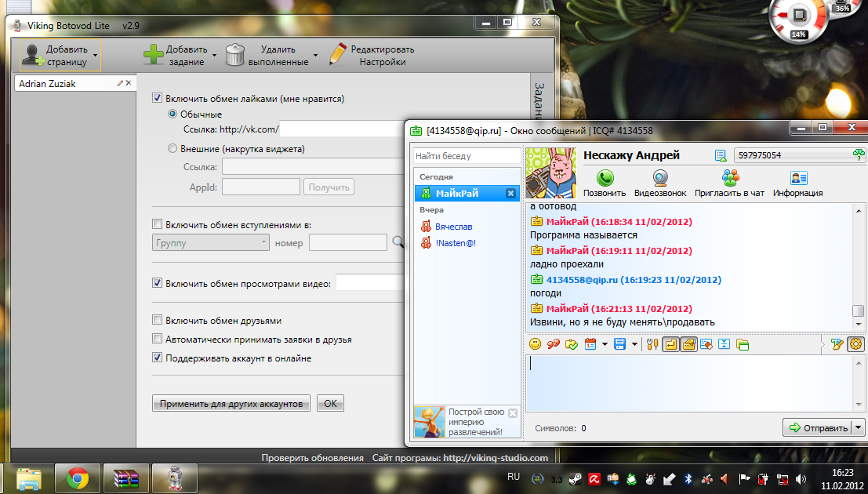Open Редактировать Настройки pencil button
The width and height of the screenshot is (868, 494).
pos(372,56)
